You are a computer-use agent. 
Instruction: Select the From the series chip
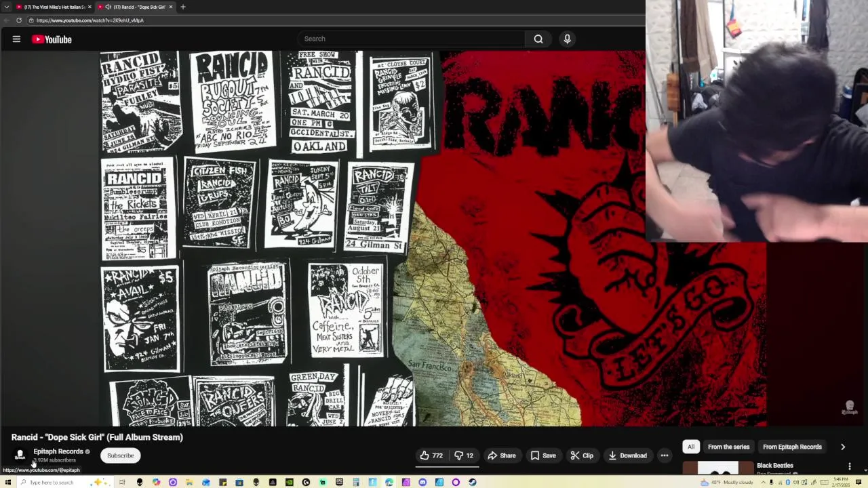point(728,447)
